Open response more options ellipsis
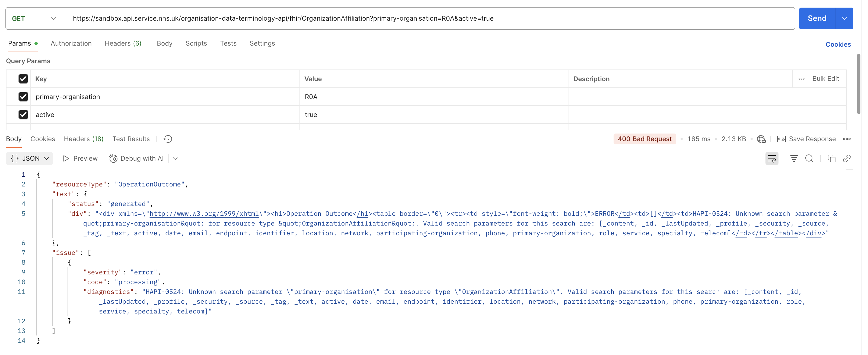868x355 pixels. pos(846,139)
